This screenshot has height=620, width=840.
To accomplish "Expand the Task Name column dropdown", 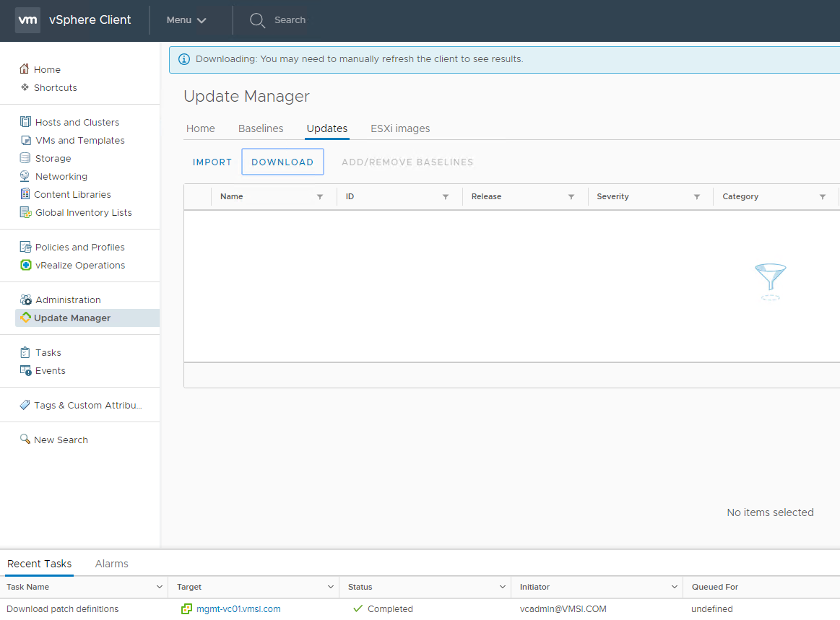I will click(160, 587).
